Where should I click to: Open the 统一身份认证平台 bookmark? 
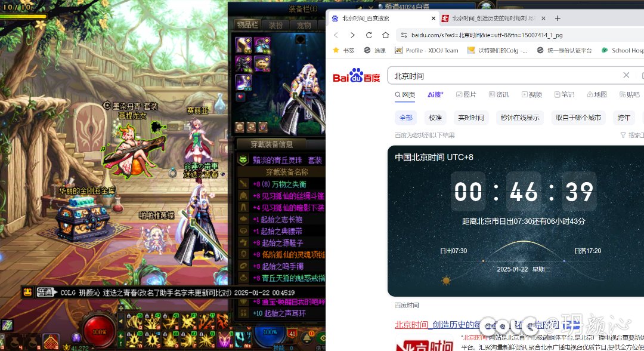click(564, 50)
